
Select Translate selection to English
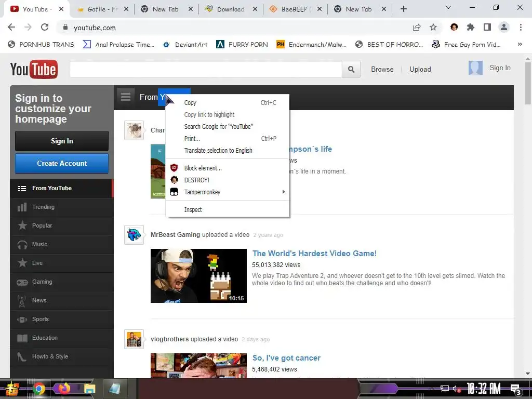pyautogui.click(x=228, y=151)
